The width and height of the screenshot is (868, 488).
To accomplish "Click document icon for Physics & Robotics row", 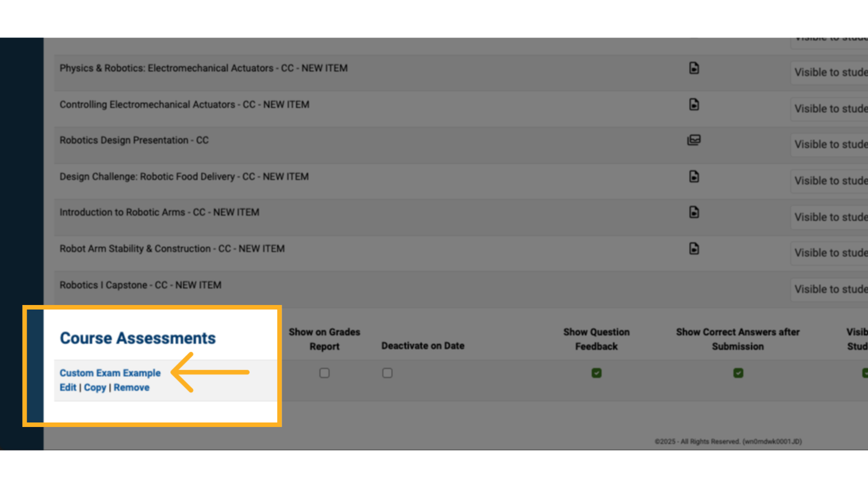I will pyautogui.click(x=694, y=68).
